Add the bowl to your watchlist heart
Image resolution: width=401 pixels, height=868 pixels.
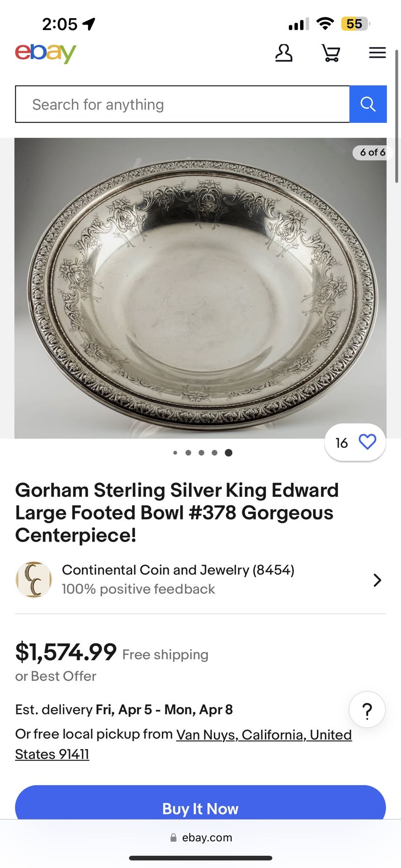367,442
